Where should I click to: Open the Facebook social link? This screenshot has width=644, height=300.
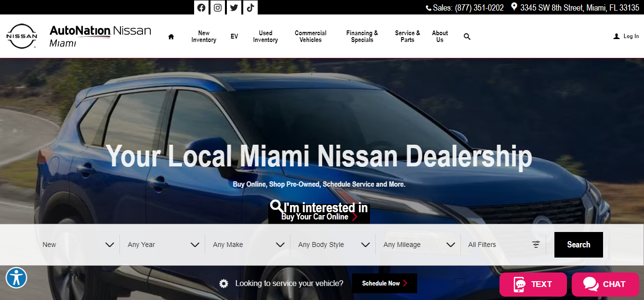[201, 7]
